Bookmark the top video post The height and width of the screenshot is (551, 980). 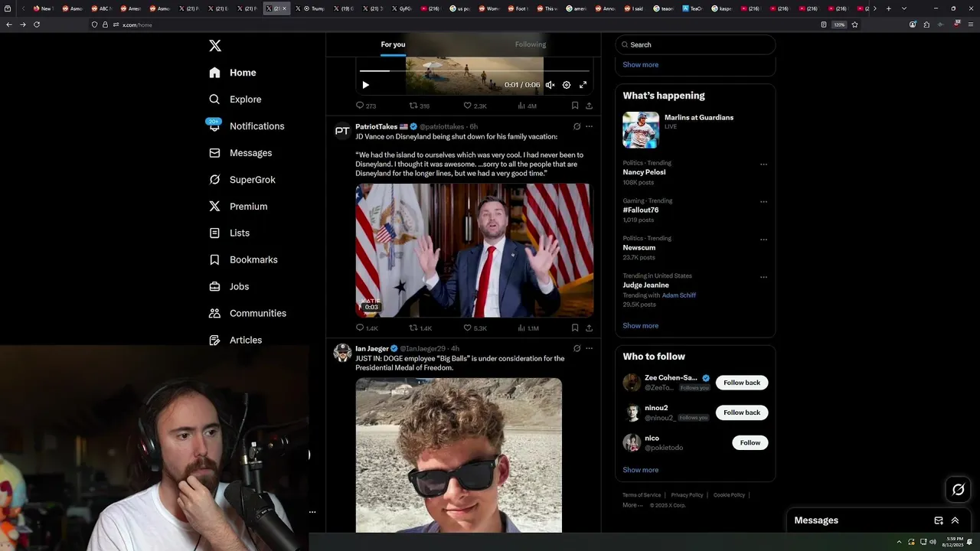tap(575, 106)
